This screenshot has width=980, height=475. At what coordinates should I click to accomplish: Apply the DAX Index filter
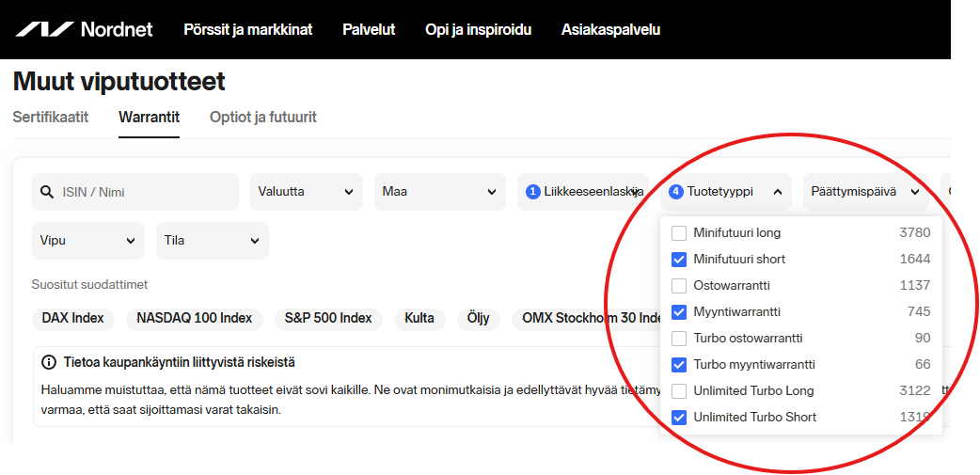pyautogui.click(x=73, y=319)
